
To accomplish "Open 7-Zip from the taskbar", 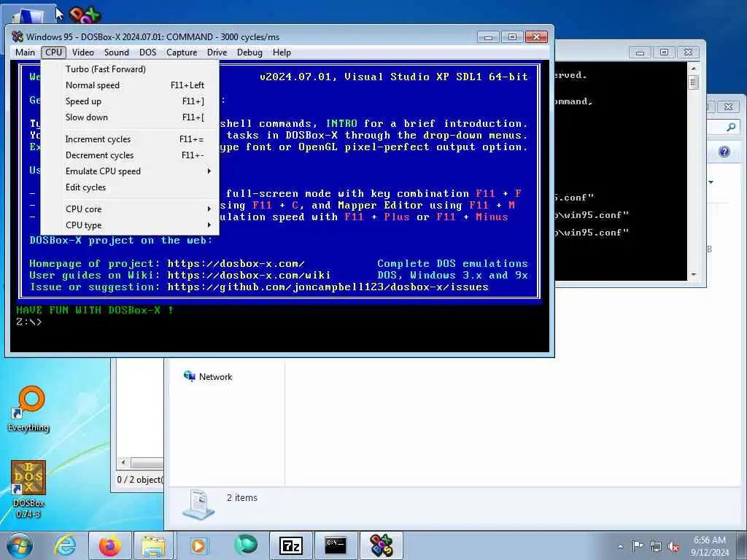I will 290,545.
